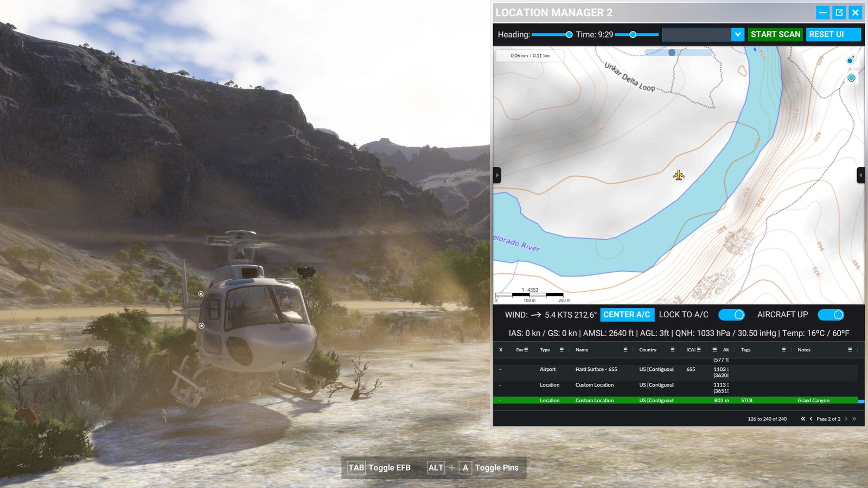The width and height of the screenshot is (868, 488).
Task: Expand the left map side panel
Action: pos(497,175)
